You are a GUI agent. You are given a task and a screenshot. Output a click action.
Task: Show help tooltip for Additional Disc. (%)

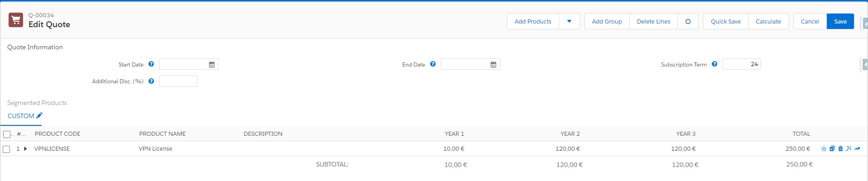[x=151, y=81]
